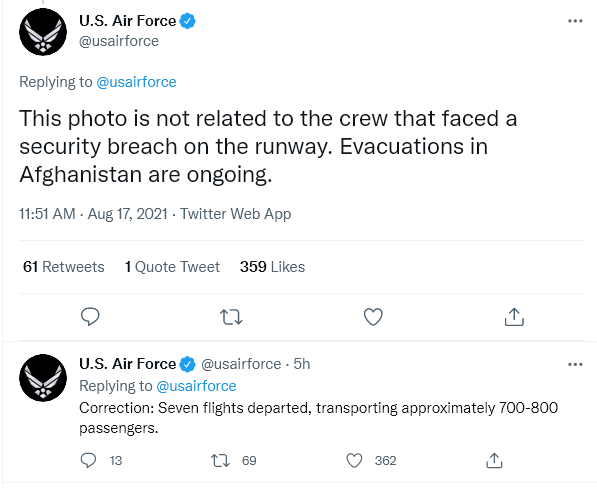The image size is (597, 488).
Task: Open more options menu on Correction tweet
Action: coord(575,364)
